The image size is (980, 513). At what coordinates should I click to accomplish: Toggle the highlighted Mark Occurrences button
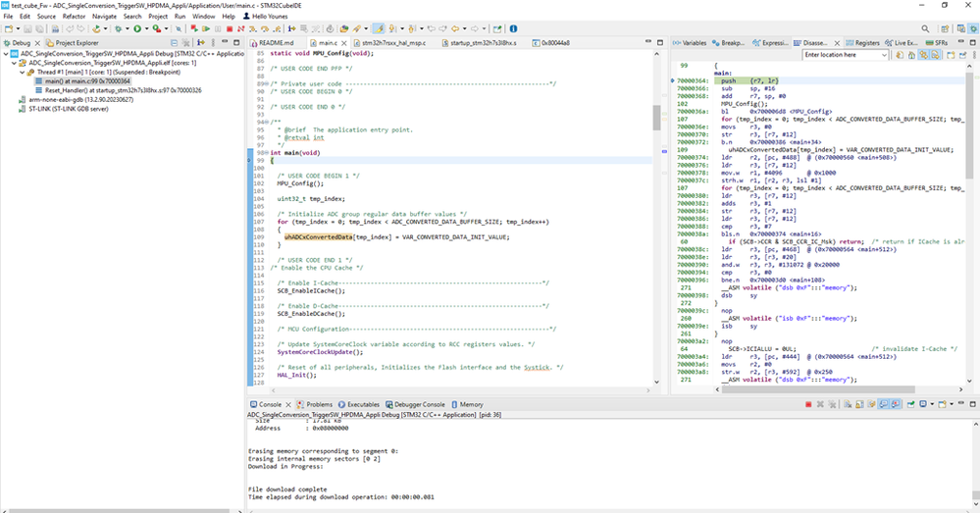[380, 29]
